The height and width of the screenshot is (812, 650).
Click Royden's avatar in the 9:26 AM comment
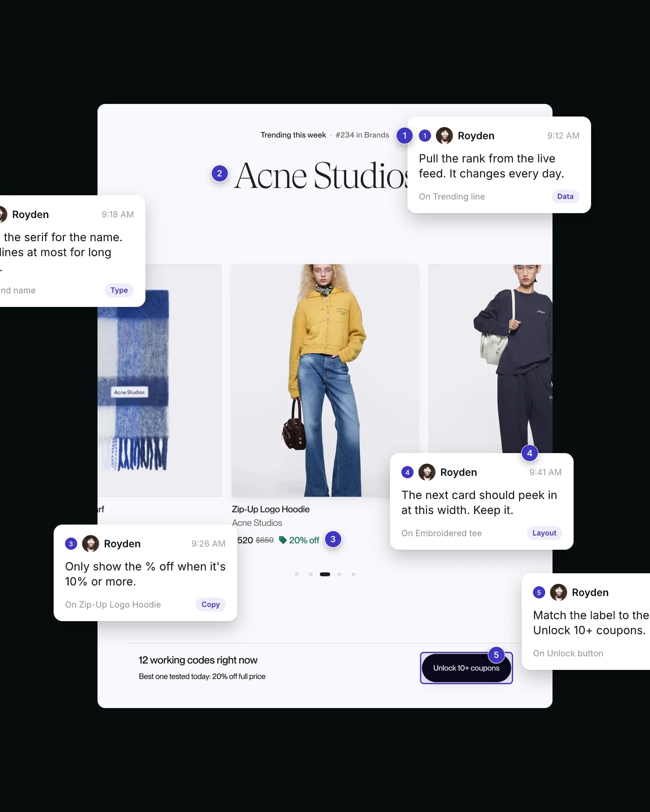pyautogui.click(x=91, y=544)
